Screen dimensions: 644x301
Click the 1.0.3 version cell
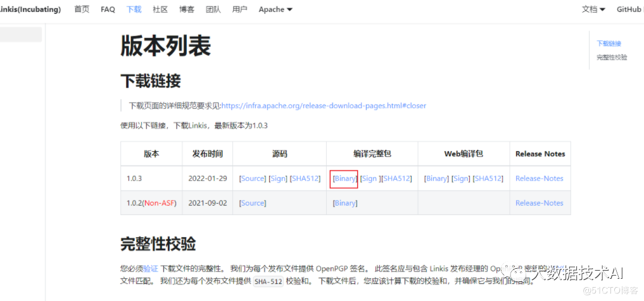(151, 178)
